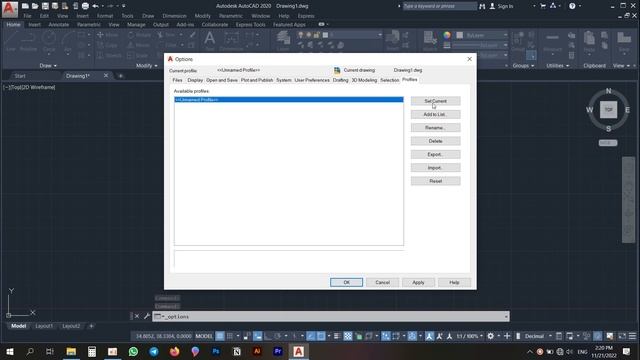Screen dimensions: 640x360
Task: Click the search keyword or phrase box
Action: [439, 6]
